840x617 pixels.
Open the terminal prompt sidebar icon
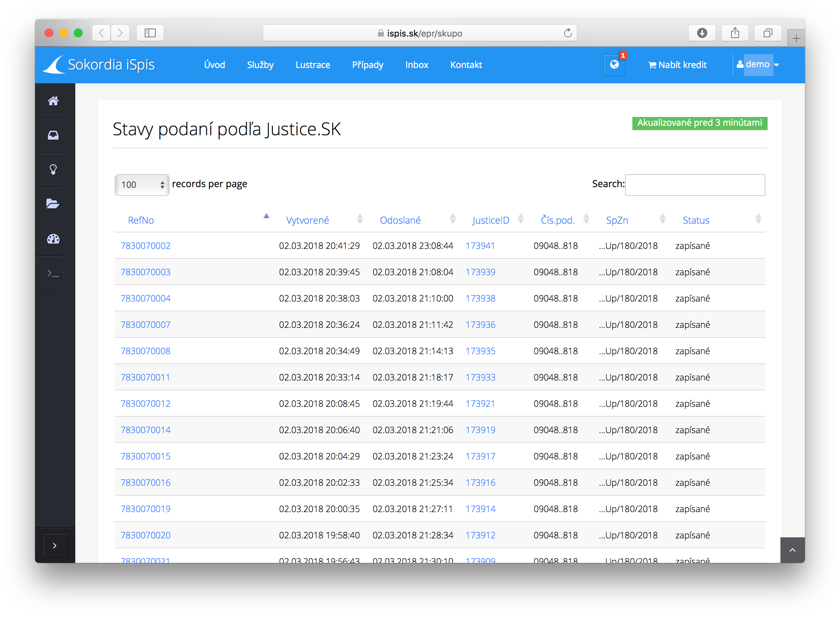click(x=53, y=273)
